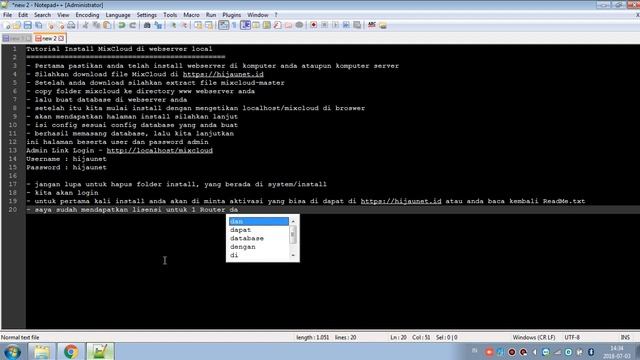
Task: Click the autocomplete list scrollbar thumb
Action: coord(293,235)
